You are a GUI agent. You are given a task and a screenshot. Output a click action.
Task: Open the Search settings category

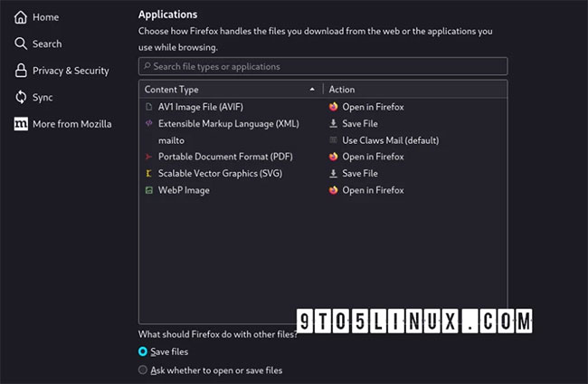coord(38,43)
